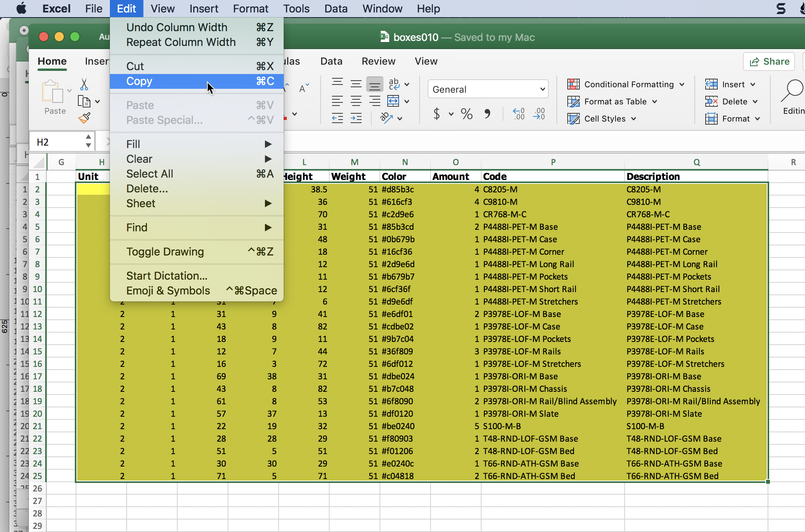Click Center text alignment icon
The width and height of the screenshot is (805, 532).
[x=356, y=101]
